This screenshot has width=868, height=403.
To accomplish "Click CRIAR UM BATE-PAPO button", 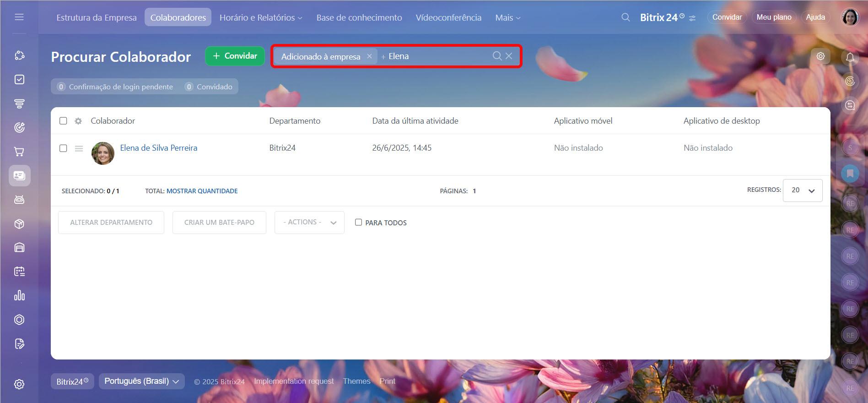I will 219,222.
